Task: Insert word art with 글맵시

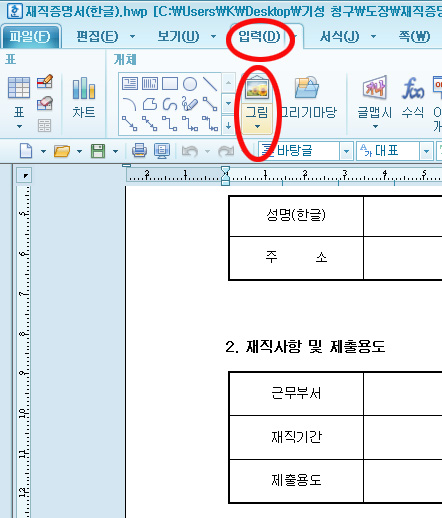Action: [375, 97]
